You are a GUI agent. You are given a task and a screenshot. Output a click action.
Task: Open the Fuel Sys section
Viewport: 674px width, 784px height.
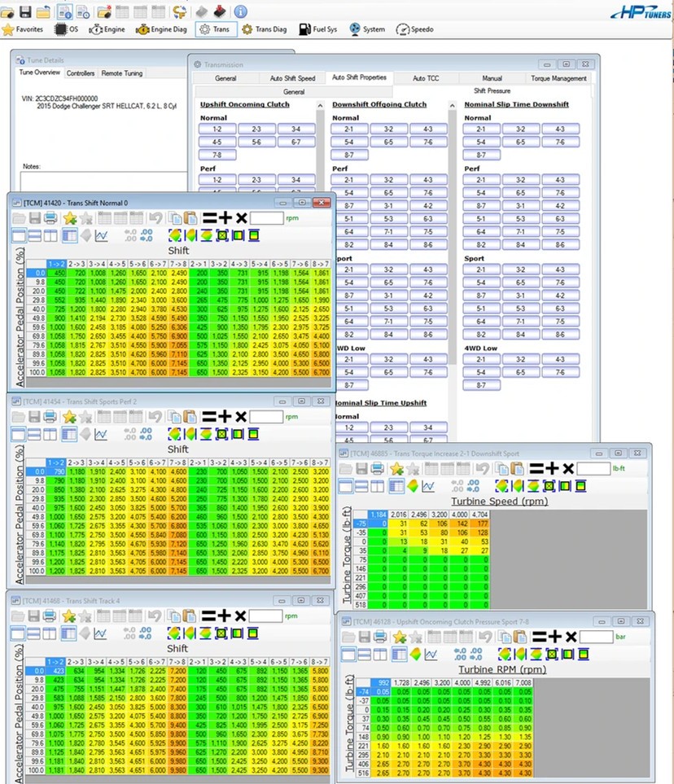tap(318, 29)
